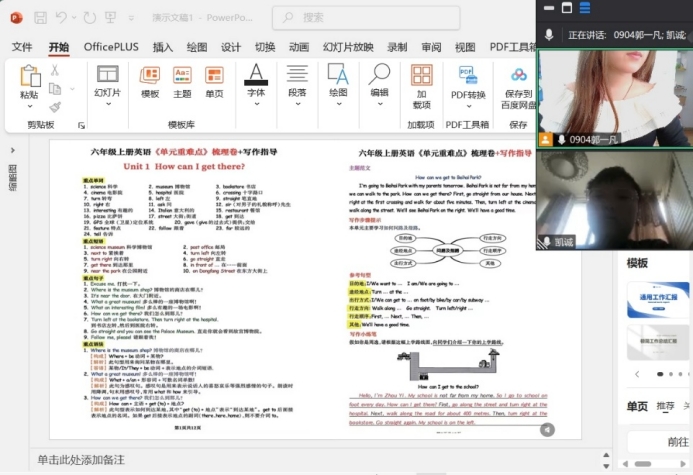693x475 pixels.
Task: Open the 字体 font dropdown
Action: coord(256,105)
